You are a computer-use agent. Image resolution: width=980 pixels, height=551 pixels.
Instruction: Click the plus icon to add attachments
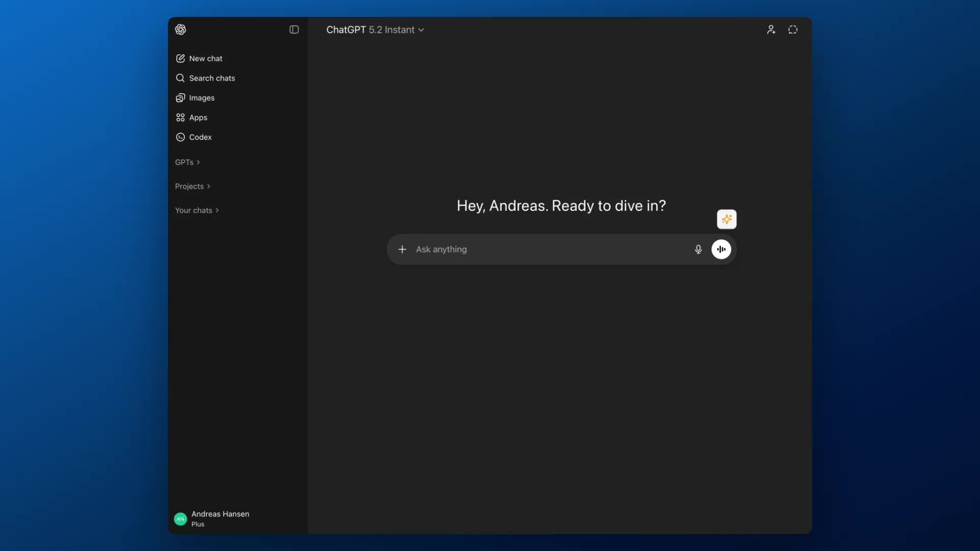402,249
